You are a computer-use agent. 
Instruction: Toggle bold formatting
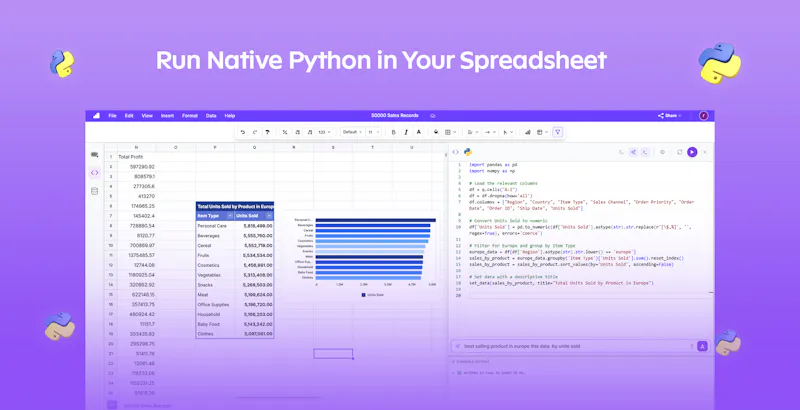point(393,132)
